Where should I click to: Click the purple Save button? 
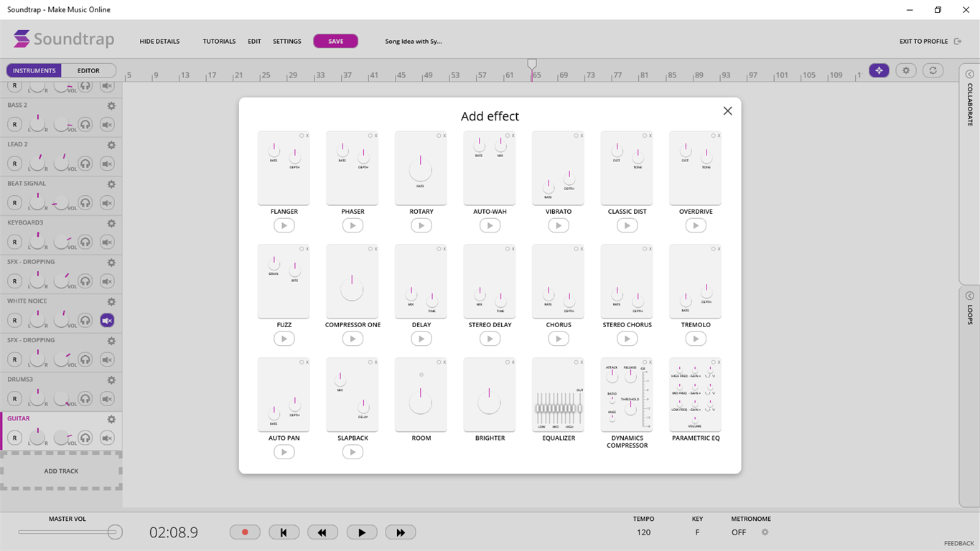[335, 42]
